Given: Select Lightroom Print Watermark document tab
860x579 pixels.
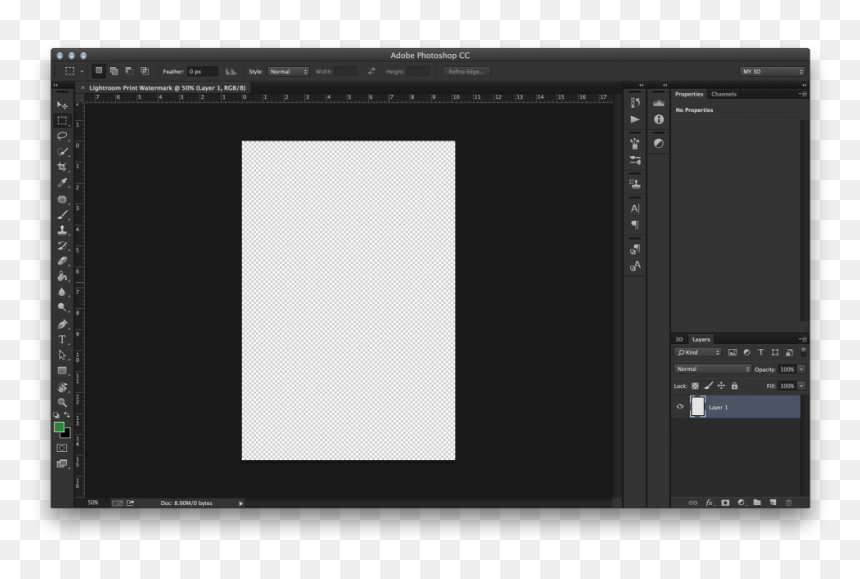Looking at the screenshot, I should point(167,88).
